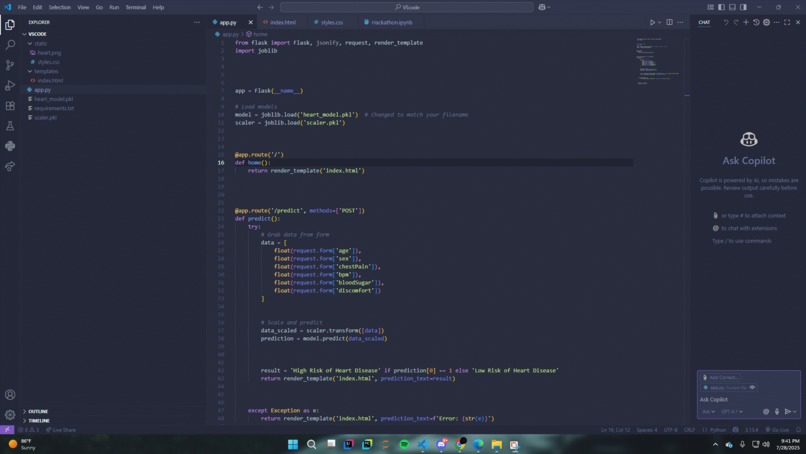The width and height of the screenshot is (806, 454).
Task: Click the remote window indicator in status bar
Action: point(7,430)
